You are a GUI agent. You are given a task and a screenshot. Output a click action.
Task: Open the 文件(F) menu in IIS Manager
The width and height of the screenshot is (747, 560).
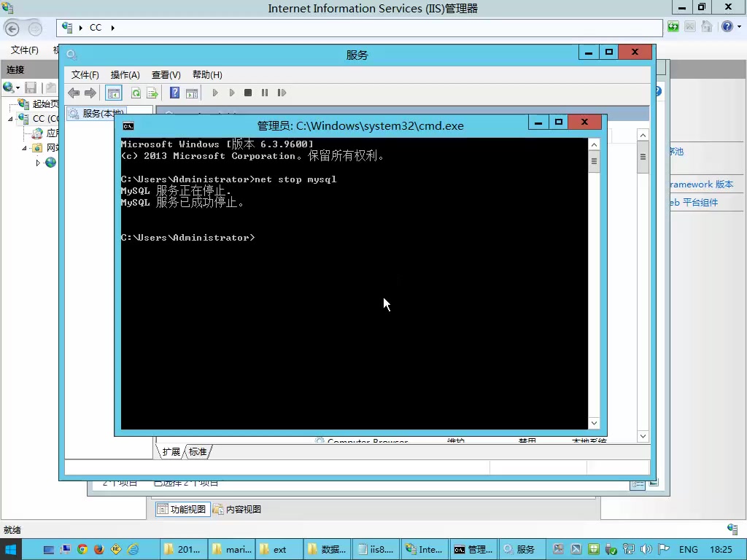click(x=24, y=50)
